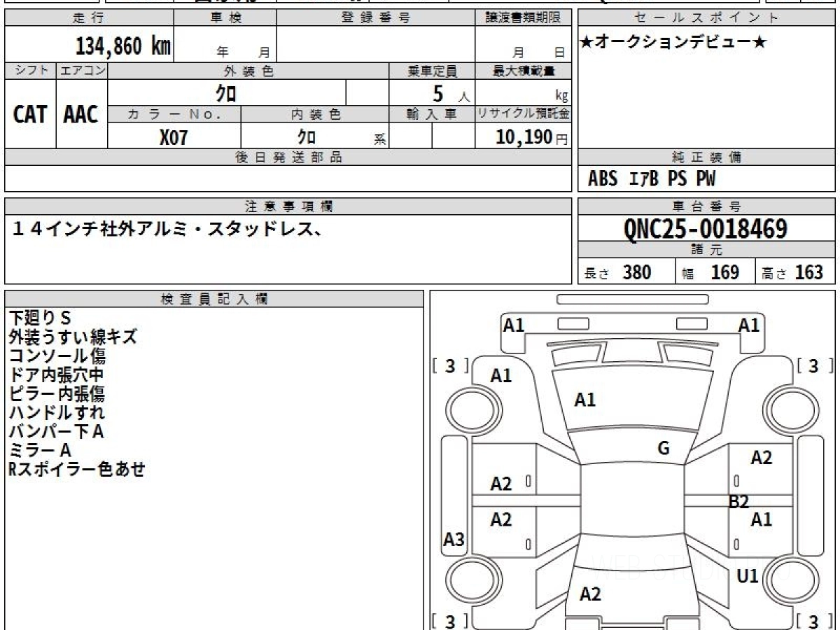The width and height of the screenshot is (840, 630).
Task: Click the 譲渡書類期限 header
Action: coord(524,18)
